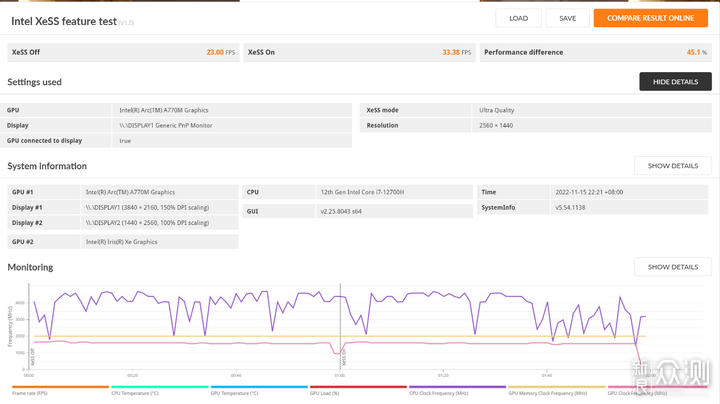Click the 01:20 time label on chart axis
This screenshot has width=720, height=404.
pyautogui.click(x=443, y=376)
